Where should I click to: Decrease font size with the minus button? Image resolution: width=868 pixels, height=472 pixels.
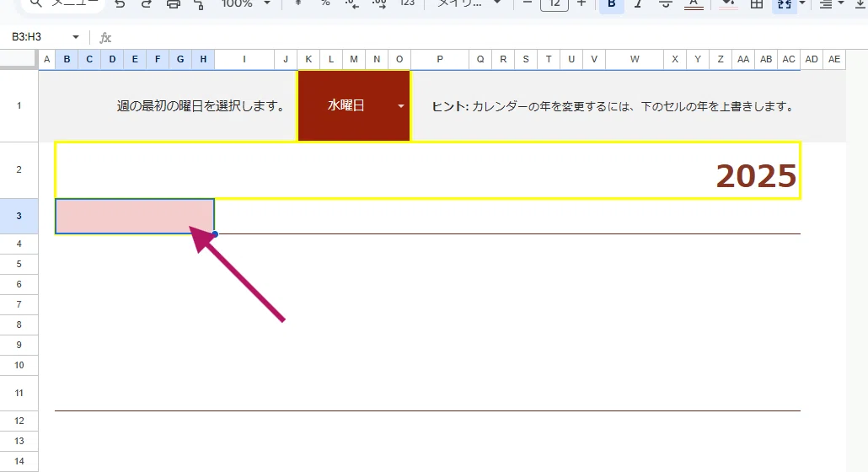(527, 4)
